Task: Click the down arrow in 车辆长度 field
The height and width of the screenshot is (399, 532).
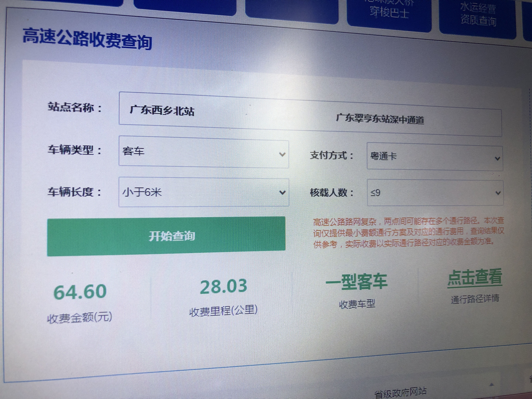Action: 282,192
